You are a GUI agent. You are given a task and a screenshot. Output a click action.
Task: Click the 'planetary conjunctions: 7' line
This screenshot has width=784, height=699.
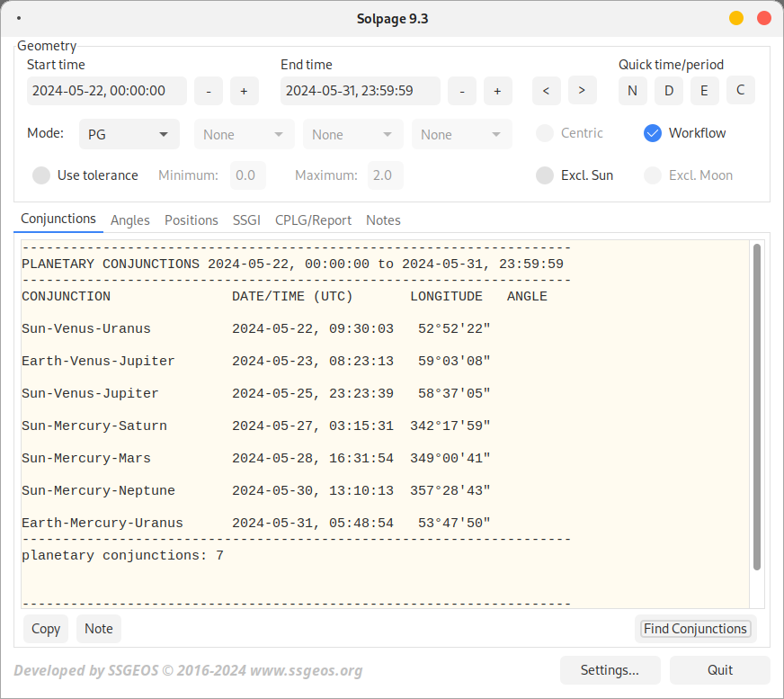(x=122, y=555)
